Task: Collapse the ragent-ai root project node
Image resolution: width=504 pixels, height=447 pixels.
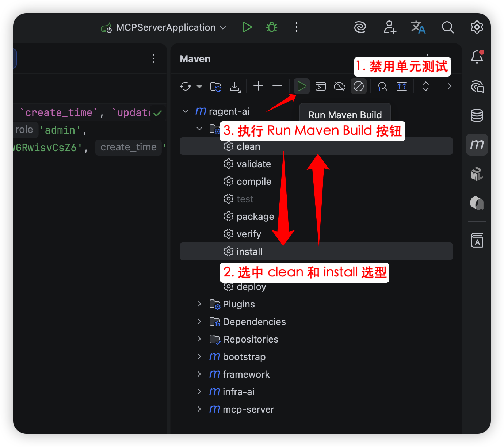Action: tap(186, 111)
